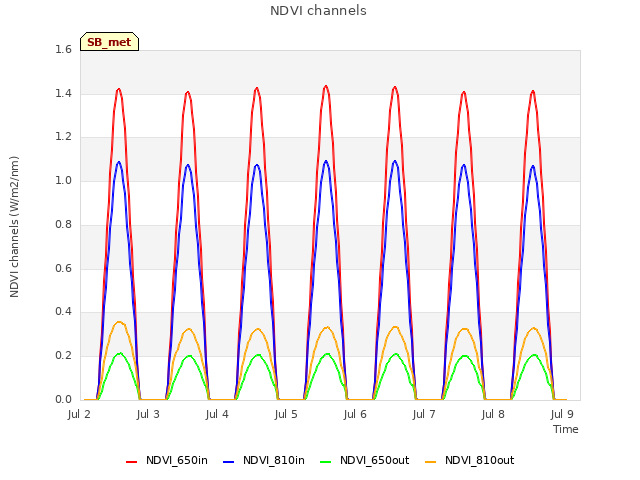The image size is (640, 480).
Task: Click the red NDVI_650in legend swatch
Action: tap(131, 461)
